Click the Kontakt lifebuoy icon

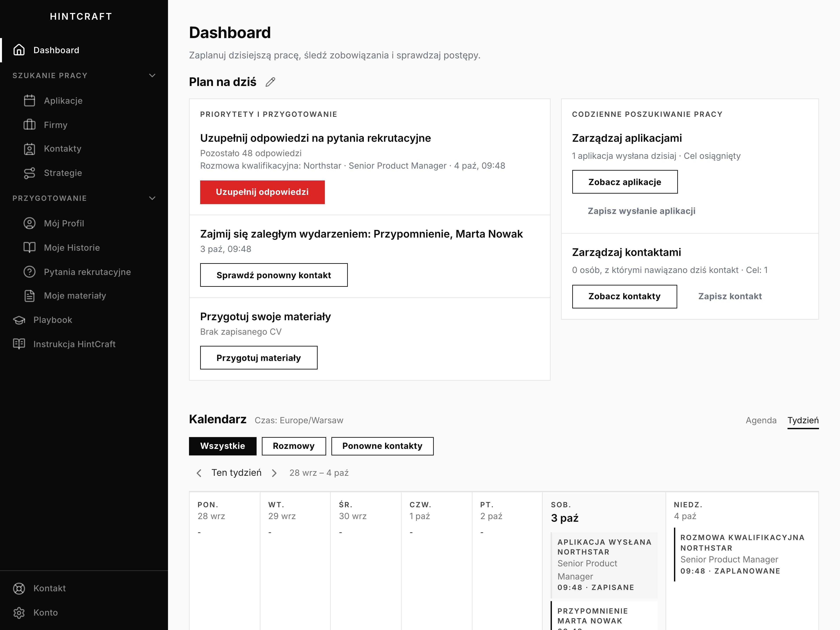click(19, 588)
